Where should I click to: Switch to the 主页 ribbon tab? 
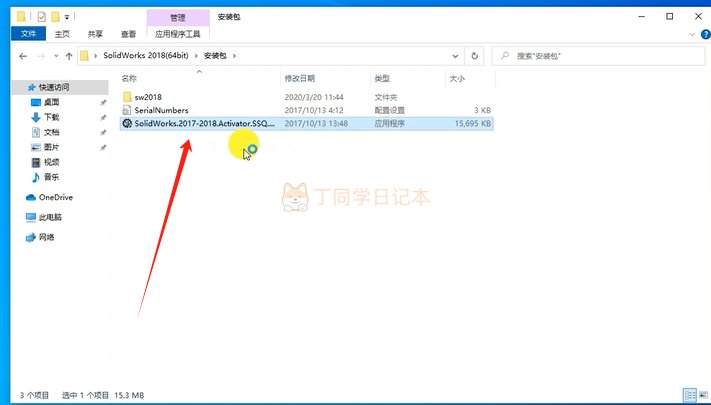tap(62, 34)
